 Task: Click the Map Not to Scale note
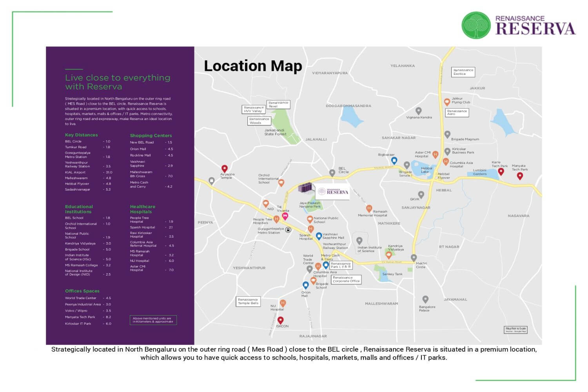[x=515, y=330]
